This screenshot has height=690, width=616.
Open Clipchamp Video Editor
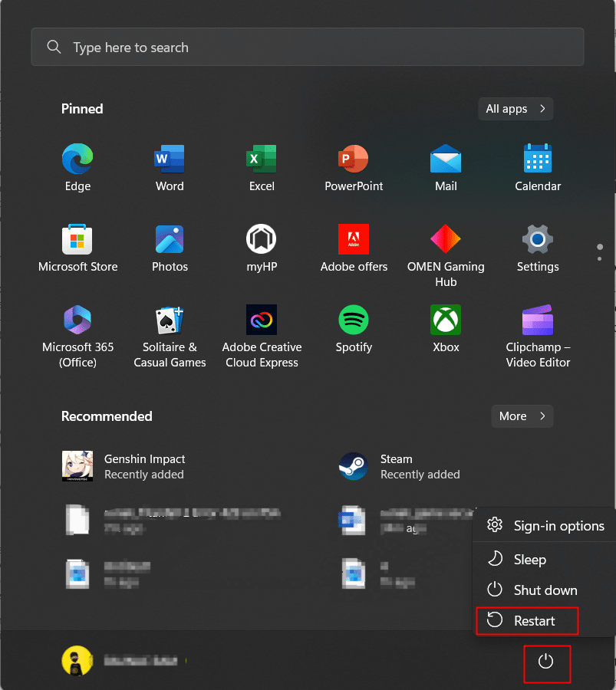pyautogui.click(x=538, y=337)
